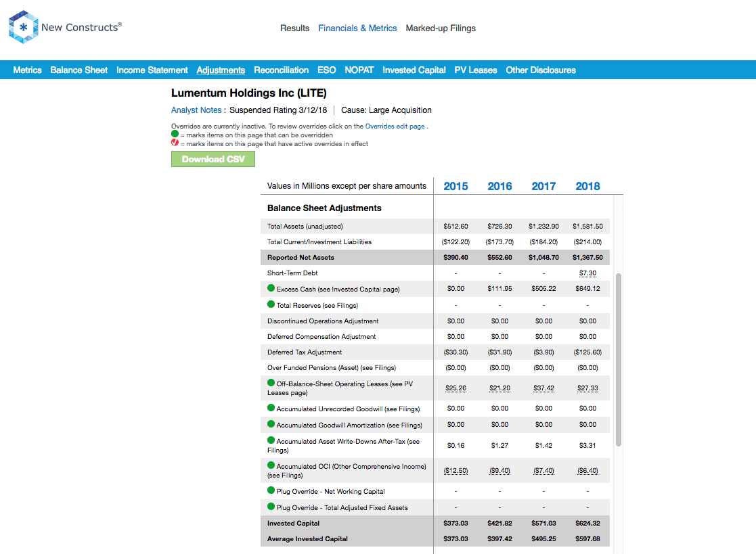This screenshot has width=756, height=554.
Task: Click the Balance Sheet Adjustments section heading
Action: [324, 208]
